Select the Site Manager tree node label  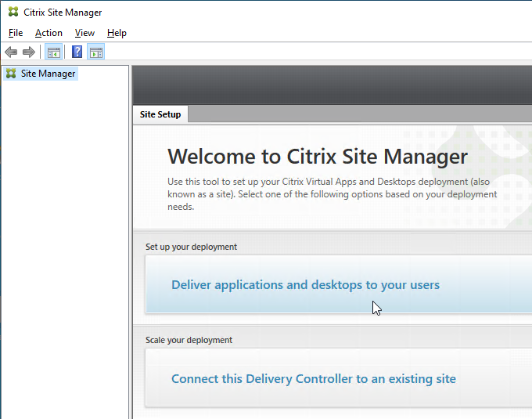[48, 74]
